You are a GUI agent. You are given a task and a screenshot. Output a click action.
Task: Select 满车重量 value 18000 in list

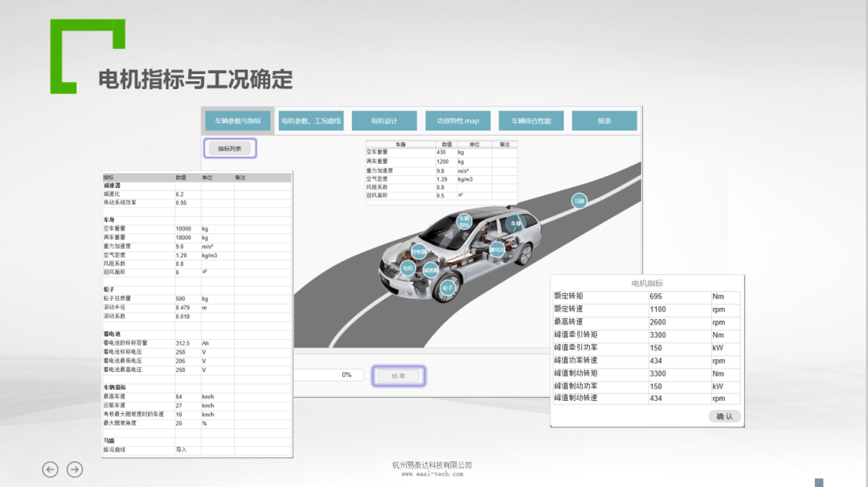point(187,237)
